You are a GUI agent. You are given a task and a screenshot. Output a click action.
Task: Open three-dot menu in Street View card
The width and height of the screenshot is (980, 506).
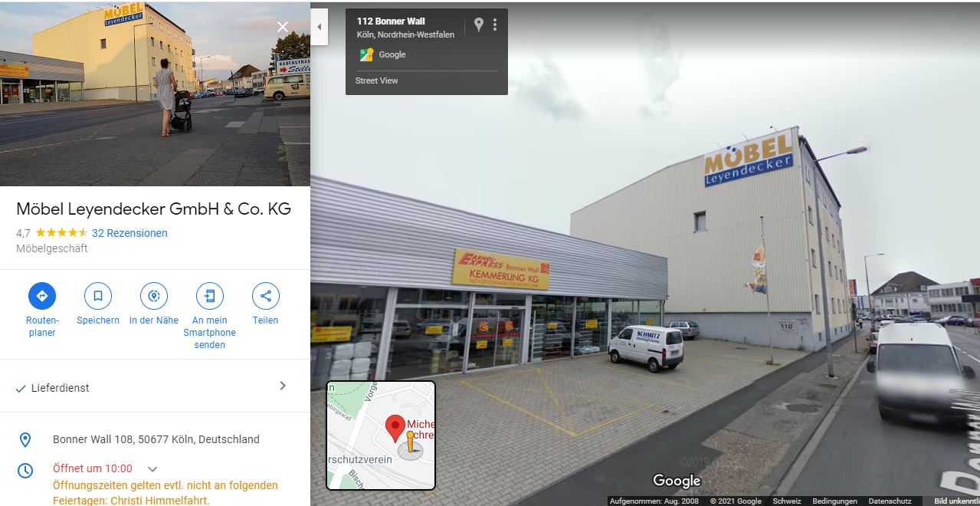(495, 25)
